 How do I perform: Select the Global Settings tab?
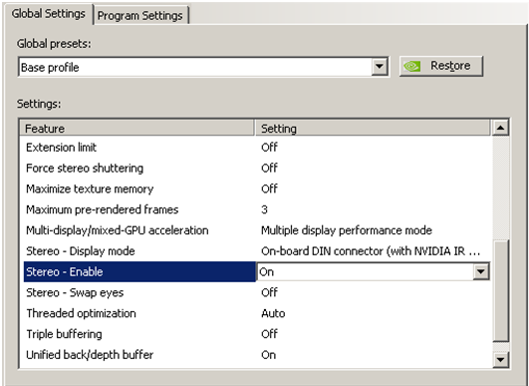tap(48, 14)
